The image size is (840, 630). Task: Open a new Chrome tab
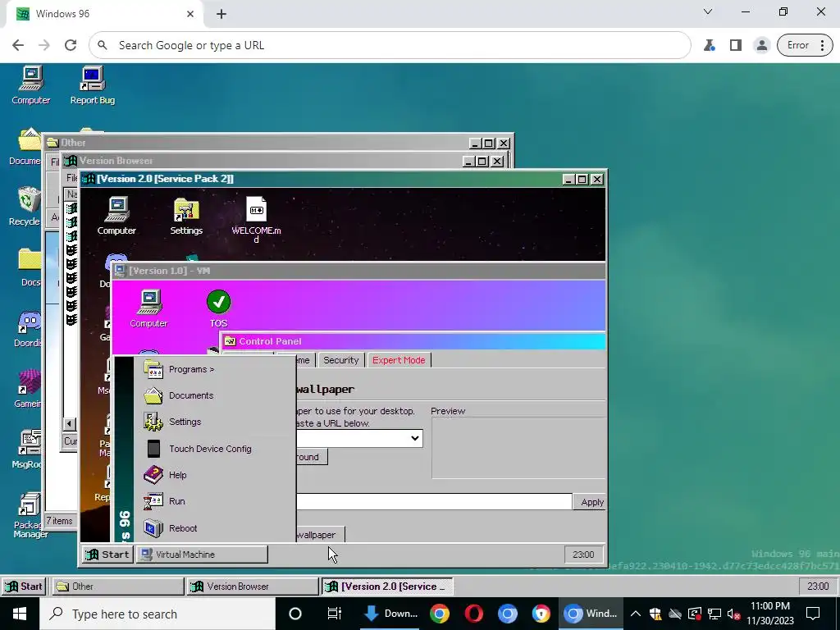[x=221, y=14]
